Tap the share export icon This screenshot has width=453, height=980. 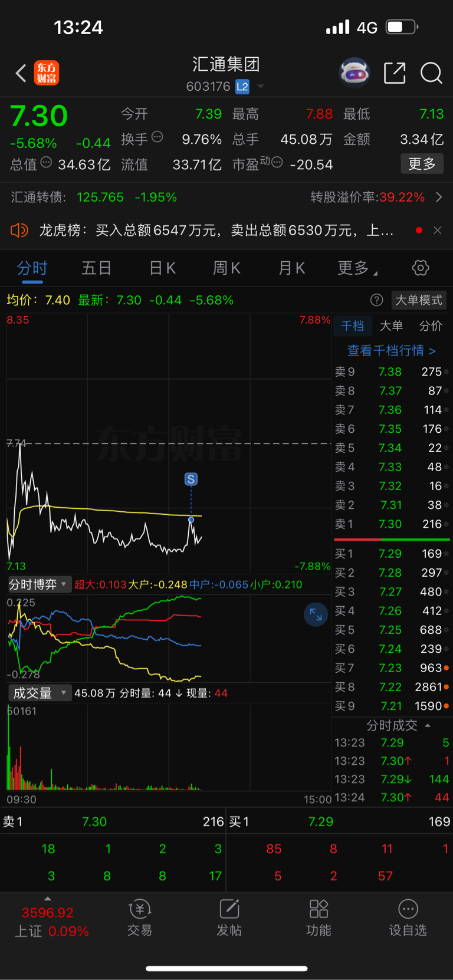point(395,73)
